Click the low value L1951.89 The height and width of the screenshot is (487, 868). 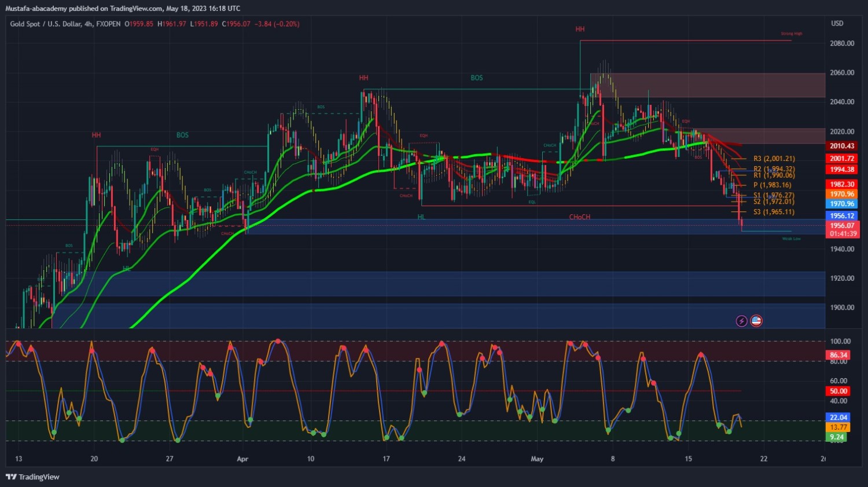pyautogui.click(x=204, y=24)
